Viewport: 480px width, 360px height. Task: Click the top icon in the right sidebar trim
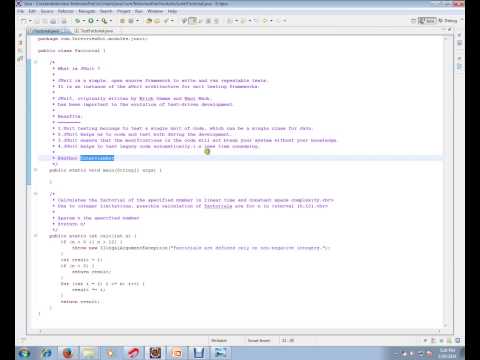[459, 35]
